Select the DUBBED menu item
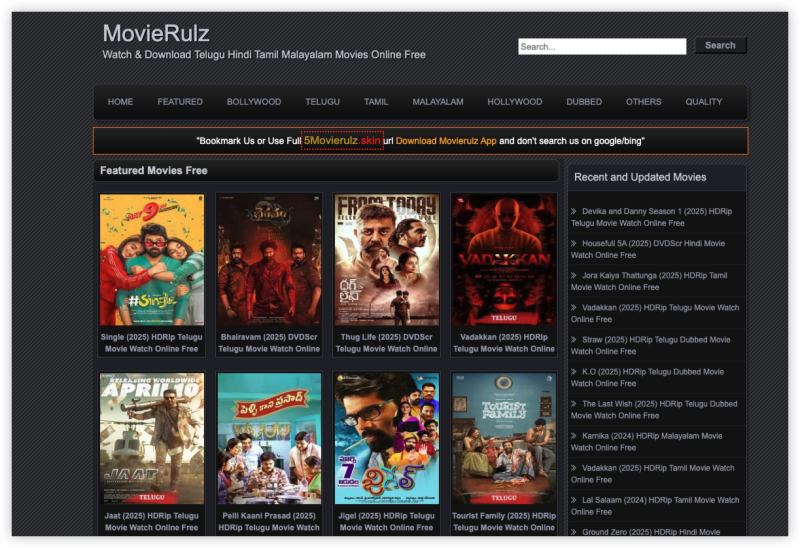Image resolution: width=800 pixels, height=548 pixels. point(584,102)
